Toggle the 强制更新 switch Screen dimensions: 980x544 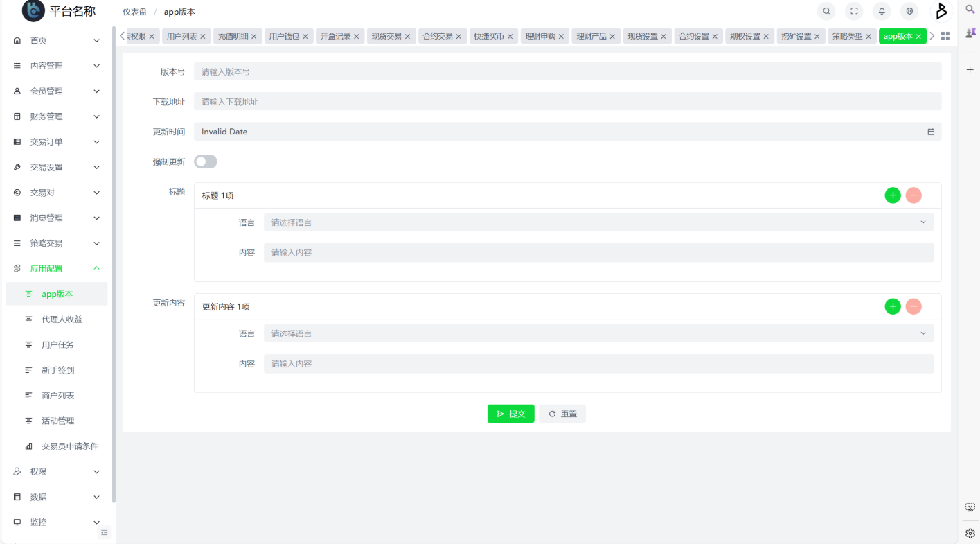pos(206,161)
